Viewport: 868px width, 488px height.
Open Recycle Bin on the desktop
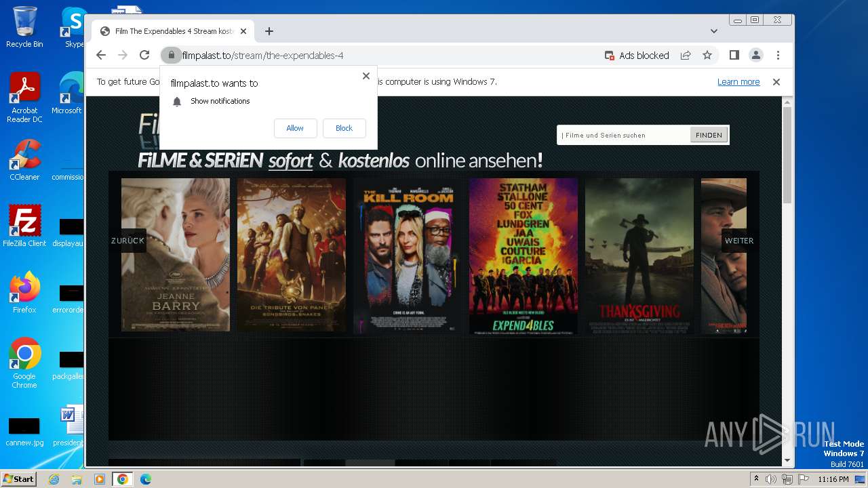click(x=24, y=27)
